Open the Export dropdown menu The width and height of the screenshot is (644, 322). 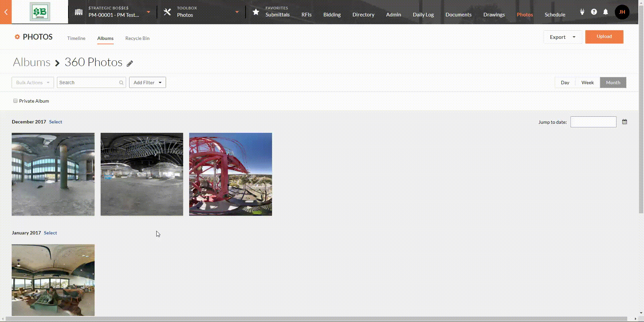562,37
